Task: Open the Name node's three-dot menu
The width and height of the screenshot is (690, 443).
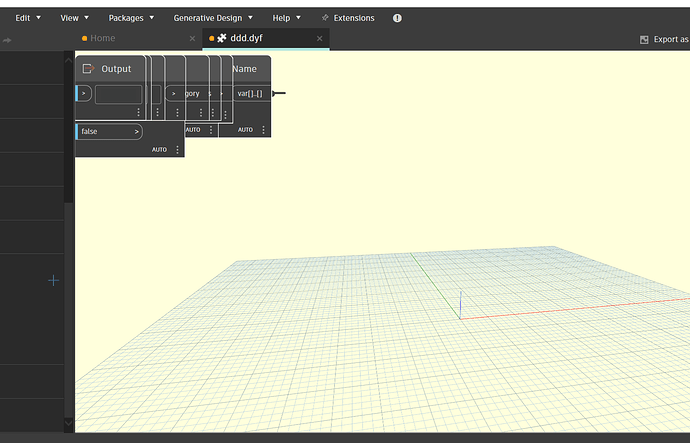Action: (264, 130)
